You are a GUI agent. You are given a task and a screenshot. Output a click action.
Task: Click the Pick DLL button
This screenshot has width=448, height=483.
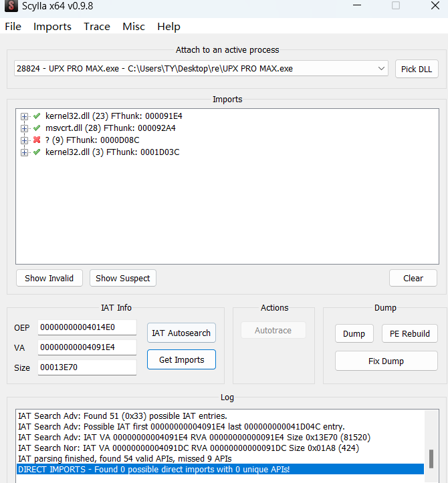[x=417, y=69]
